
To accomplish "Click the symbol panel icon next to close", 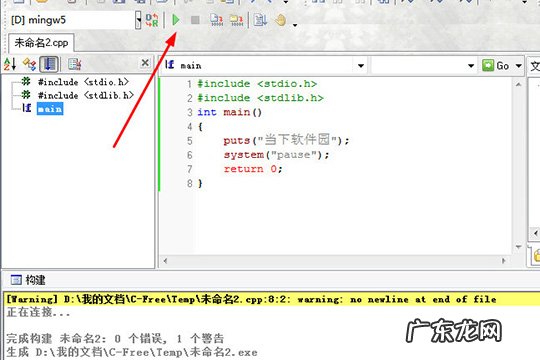I will tap(74, 64).
